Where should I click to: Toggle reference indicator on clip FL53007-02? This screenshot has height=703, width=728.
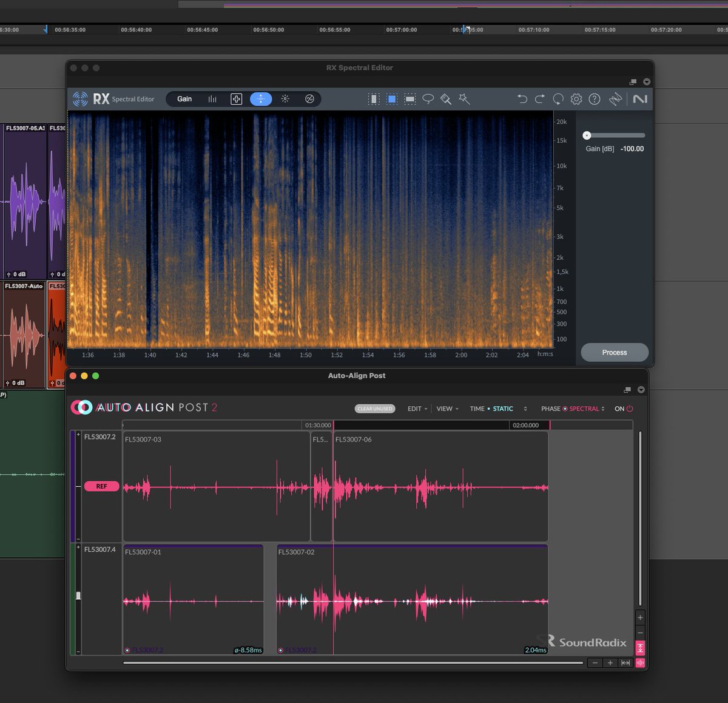click(x=280, y=650)
